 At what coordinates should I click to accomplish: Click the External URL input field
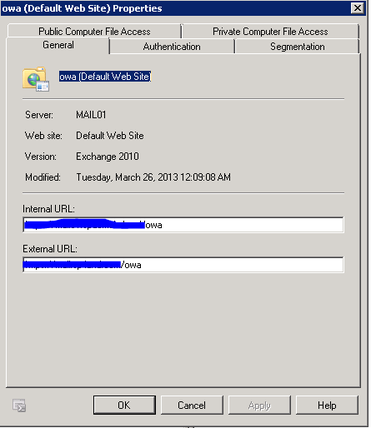point(183,265)
